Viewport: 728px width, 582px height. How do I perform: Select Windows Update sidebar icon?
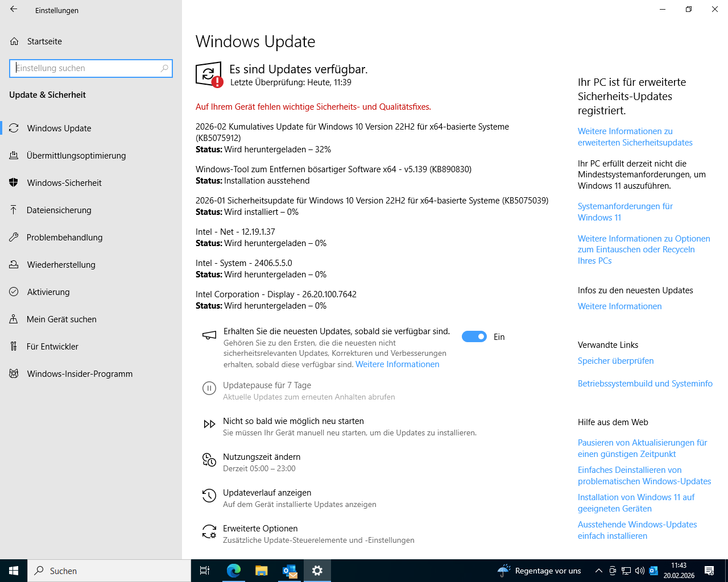(14, 128)
